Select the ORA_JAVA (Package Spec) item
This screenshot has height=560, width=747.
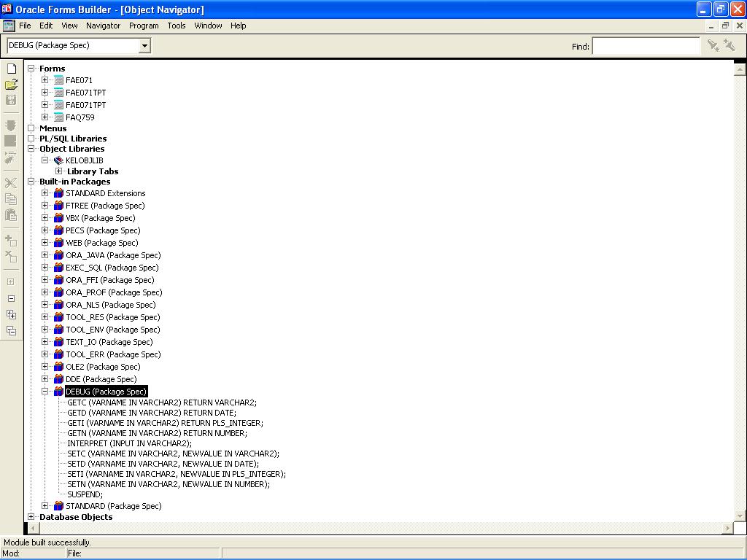point(112,255)
